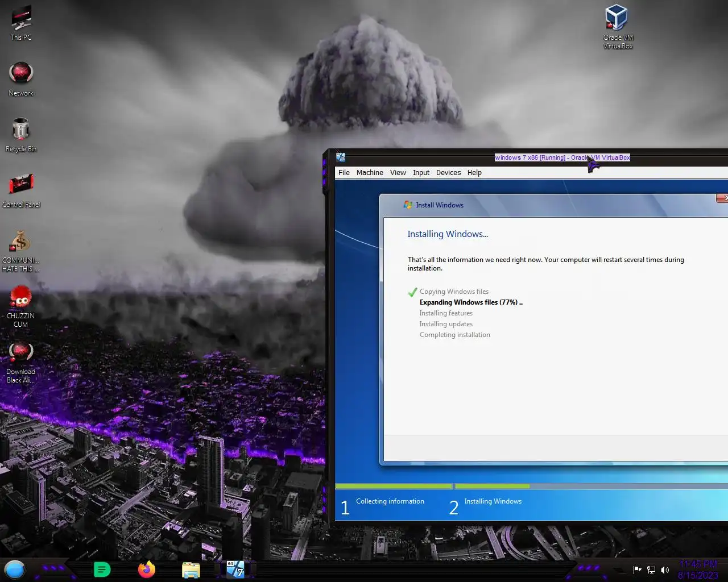The image size is (728, 582).
Task: Open the green notes app in taskbar
Action: click(102, 569)
